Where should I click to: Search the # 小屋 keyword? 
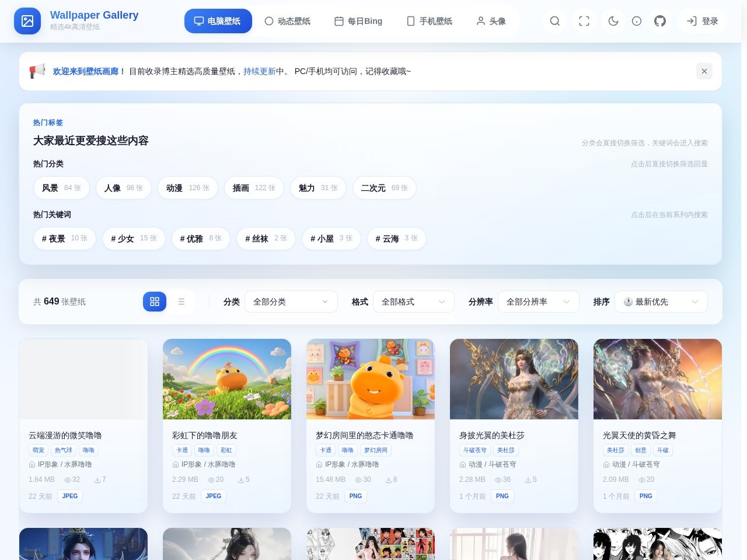[331, 239]
